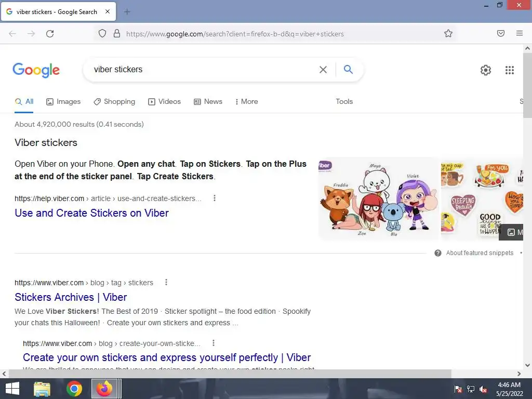The width and height of the screenshot is (532, 399).
Task: Click the Firefox forward arrow button
Action: 31,34
